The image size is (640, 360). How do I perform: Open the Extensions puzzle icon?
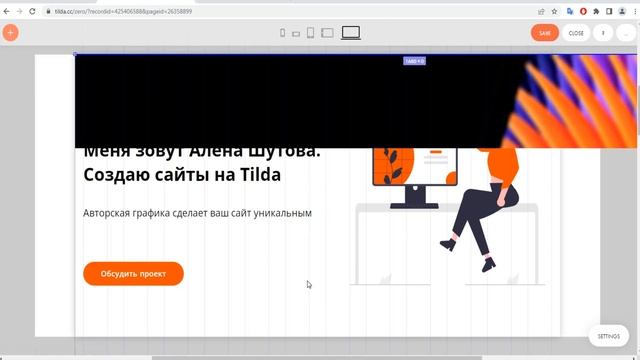(x=596, y=11)
